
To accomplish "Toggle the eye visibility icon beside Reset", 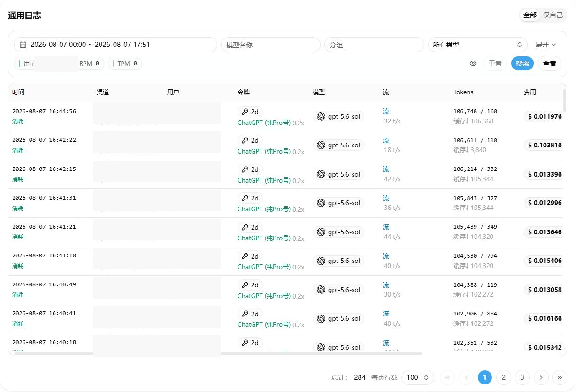I will pyautogui.click(x=473, y=63).
